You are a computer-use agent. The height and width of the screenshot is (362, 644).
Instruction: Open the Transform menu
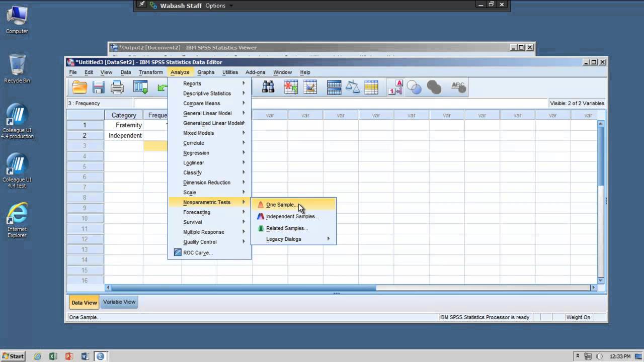tap(151, 72)
